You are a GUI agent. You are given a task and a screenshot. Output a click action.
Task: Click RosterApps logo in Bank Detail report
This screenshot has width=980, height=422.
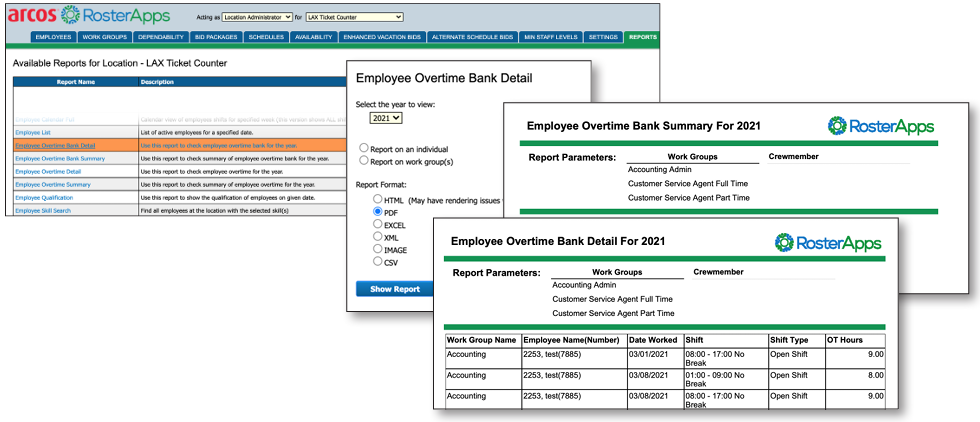828,243
